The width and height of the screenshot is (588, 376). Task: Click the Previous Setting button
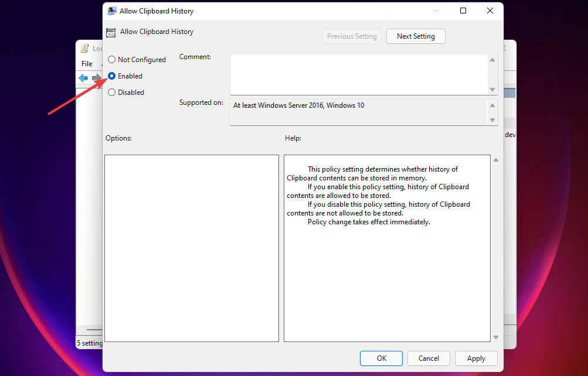click(352, 36)
